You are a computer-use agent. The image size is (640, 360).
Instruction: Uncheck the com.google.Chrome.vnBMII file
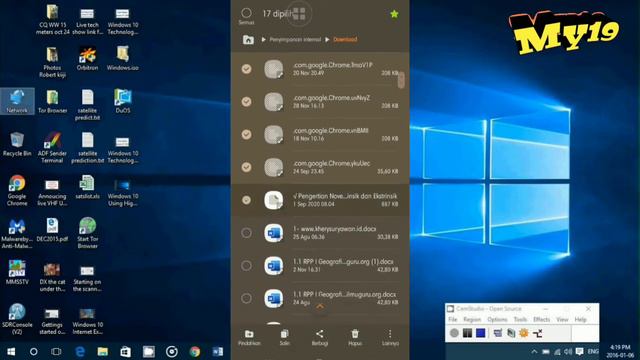click(246, 134)
